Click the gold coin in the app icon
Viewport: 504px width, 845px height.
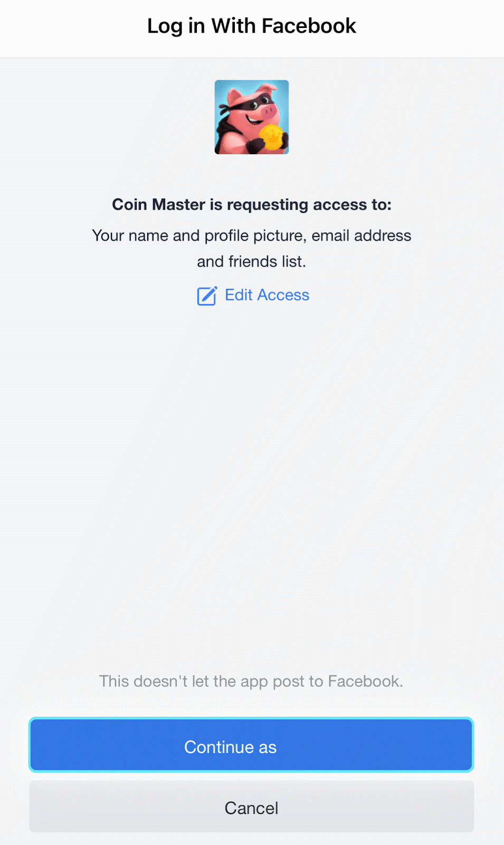pyautogui.click(x=272, y=137)
